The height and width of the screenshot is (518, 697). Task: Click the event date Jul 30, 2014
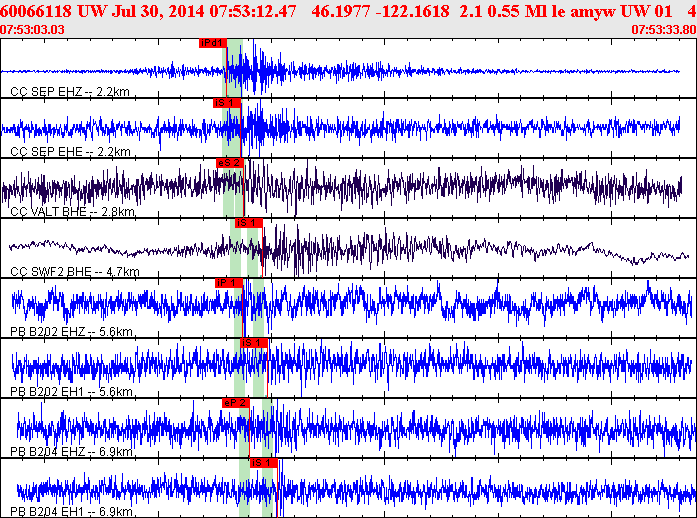[158, 11]
